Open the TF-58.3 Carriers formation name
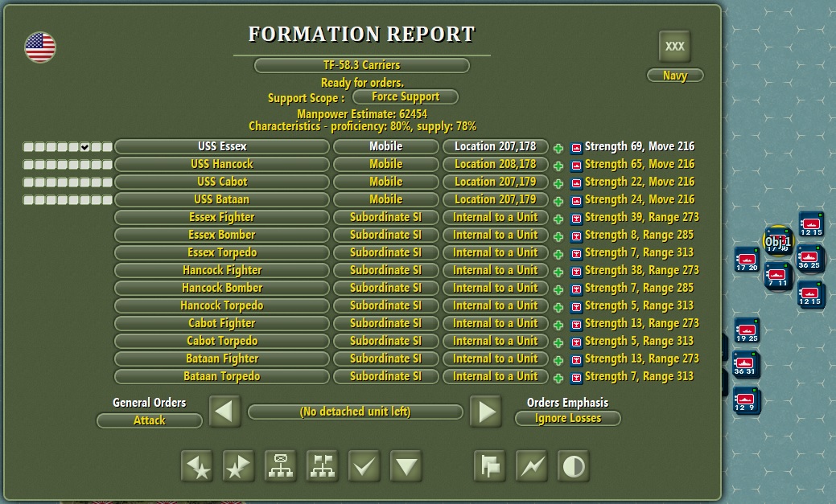836x504 pixels. pyautogui.click(x=361, y=65)
